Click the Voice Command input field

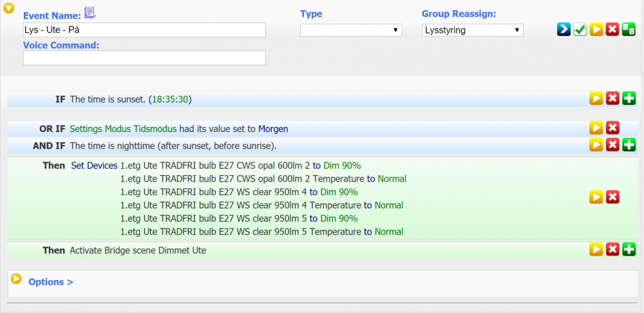(144, 58)
